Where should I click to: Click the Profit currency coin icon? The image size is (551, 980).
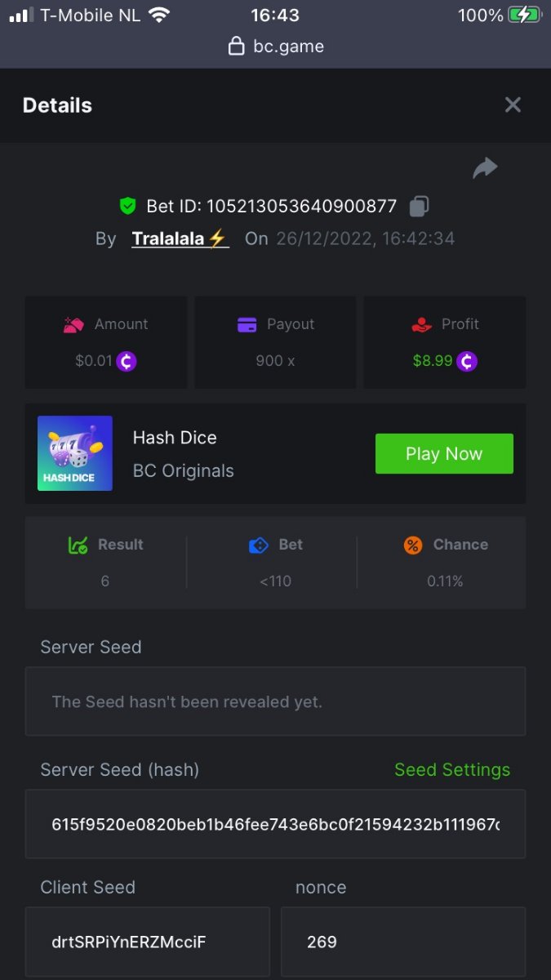click(466, 360)
